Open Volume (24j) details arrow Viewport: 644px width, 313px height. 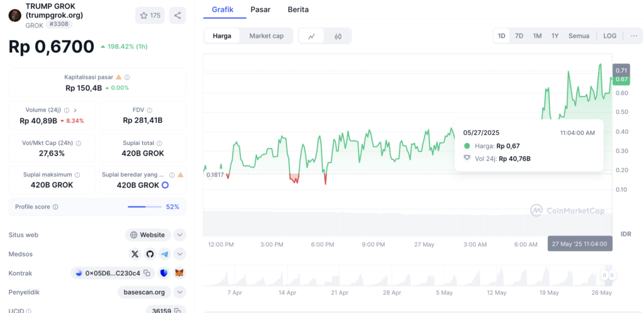[75, 110]
